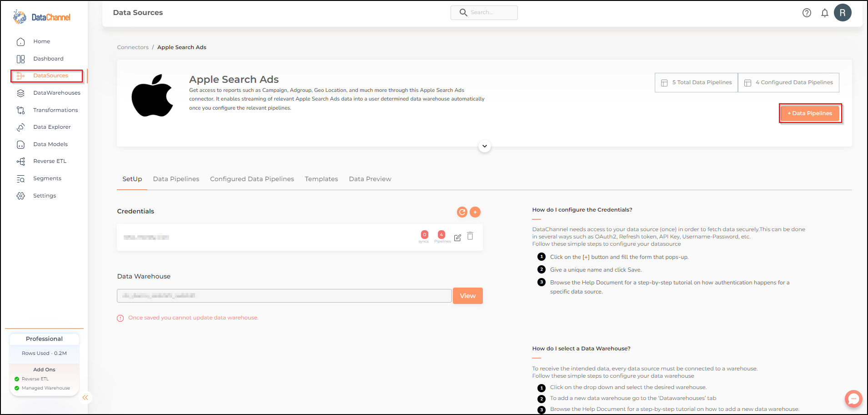The image size is (868, 415).
Task: Open the Configured Data Pipelines tab
Action: 252,179
